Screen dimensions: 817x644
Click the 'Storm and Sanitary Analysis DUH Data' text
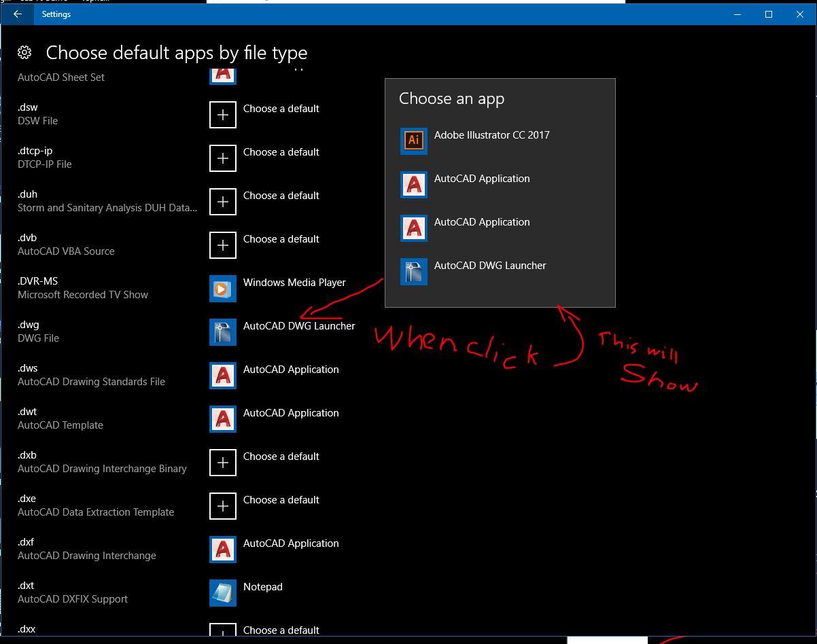[x=107, y=208]
